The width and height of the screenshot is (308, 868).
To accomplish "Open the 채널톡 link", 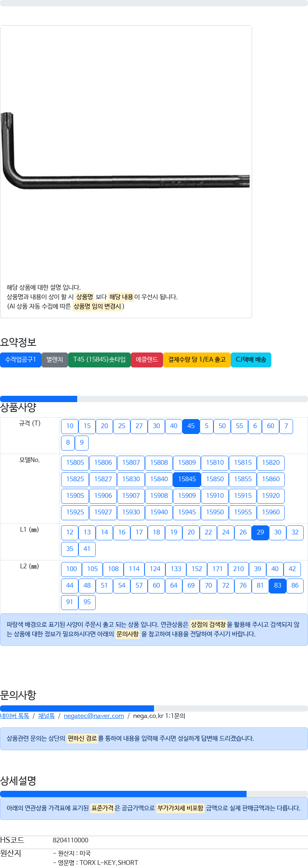I will click(x=46, y=716).
